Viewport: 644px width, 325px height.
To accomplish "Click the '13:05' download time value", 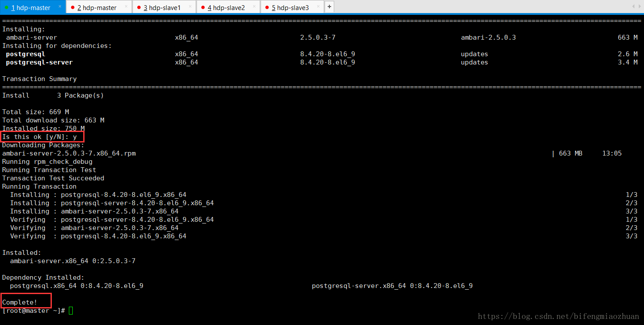I will pyautogui.click(x=612, y=153).
